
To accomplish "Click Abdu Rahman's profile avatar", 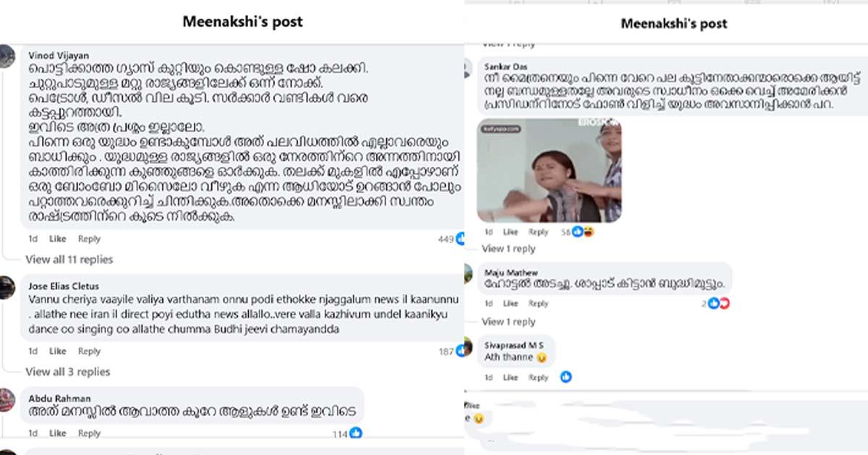I will [7, 399].
